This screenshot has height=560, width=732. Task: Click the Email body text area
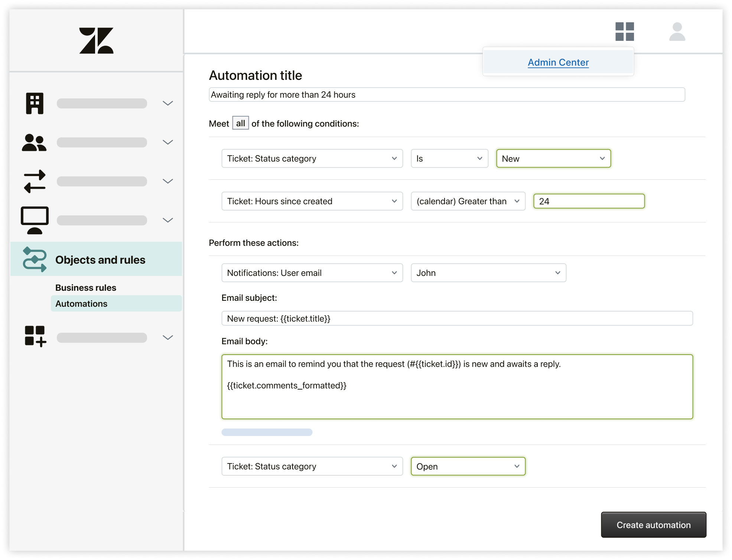457,387
